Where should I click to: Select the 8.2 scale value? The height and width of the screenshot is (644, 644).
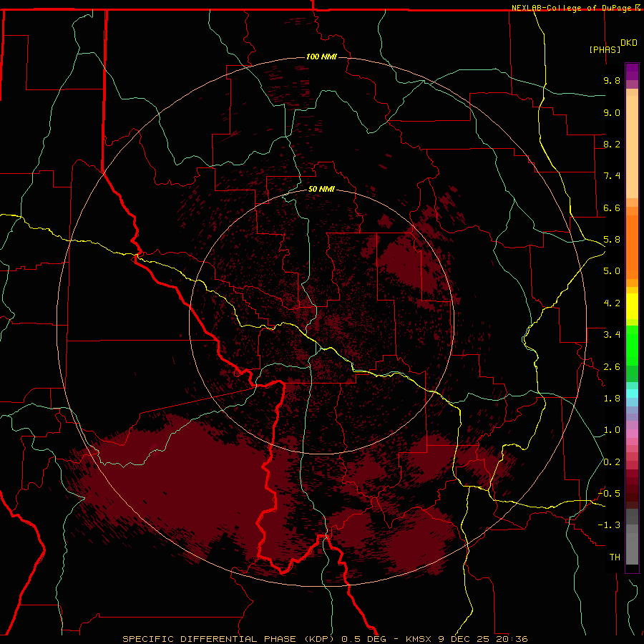(x=612, y=144)
